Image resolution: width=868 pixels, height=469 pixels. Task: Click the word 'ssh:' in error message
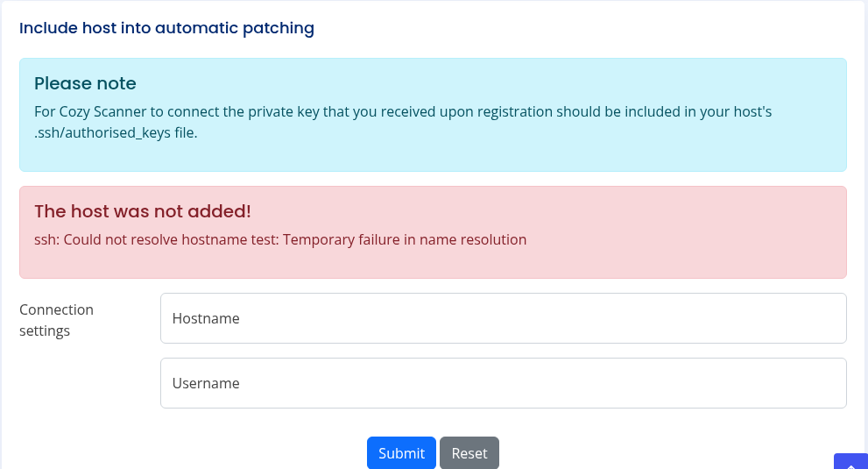click(x=46, y=239)
